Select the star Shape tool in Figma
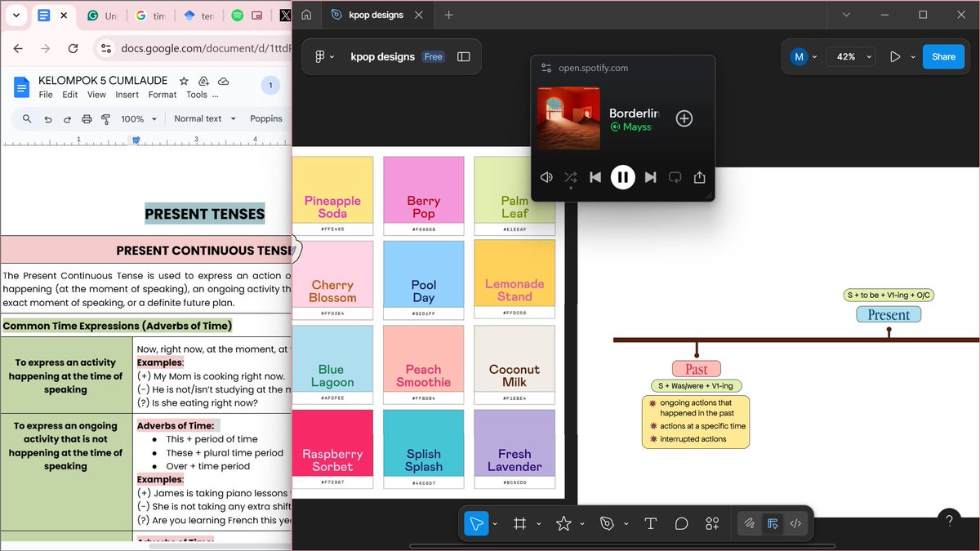 click(x=563, y=524)
